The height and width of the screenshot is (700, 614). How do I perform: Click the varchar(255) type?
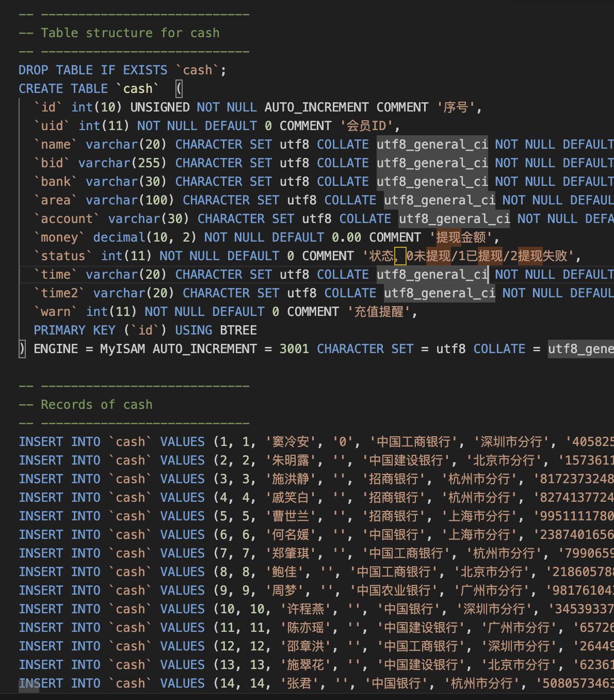coord(123,163)
